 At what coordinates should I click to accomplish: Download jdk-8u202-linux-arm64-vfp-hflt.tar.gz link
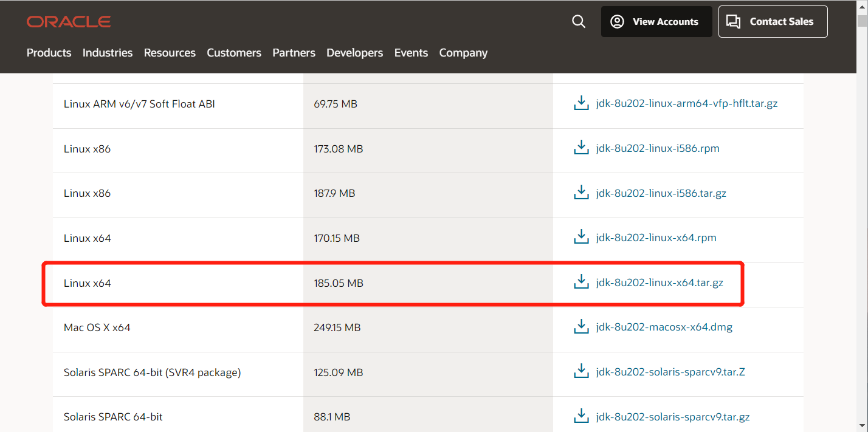point(687,103)
